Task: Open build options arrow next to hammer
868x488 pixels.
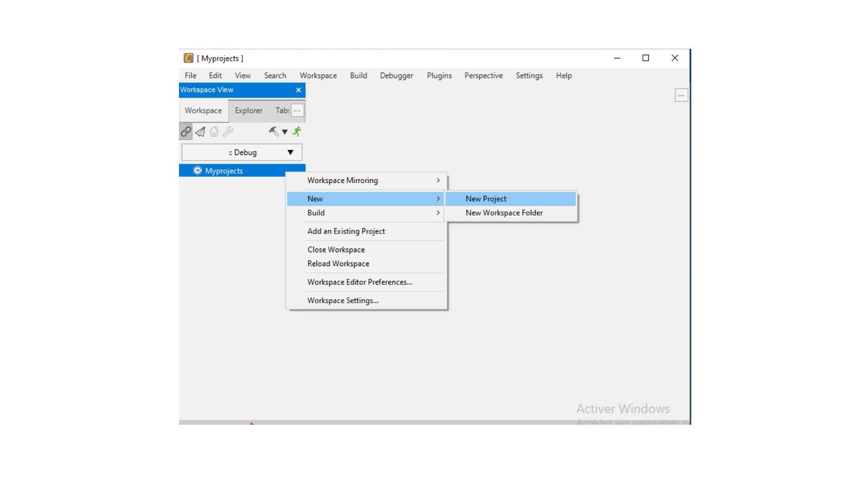Action: pyautogui.click(x=285, y=132)
